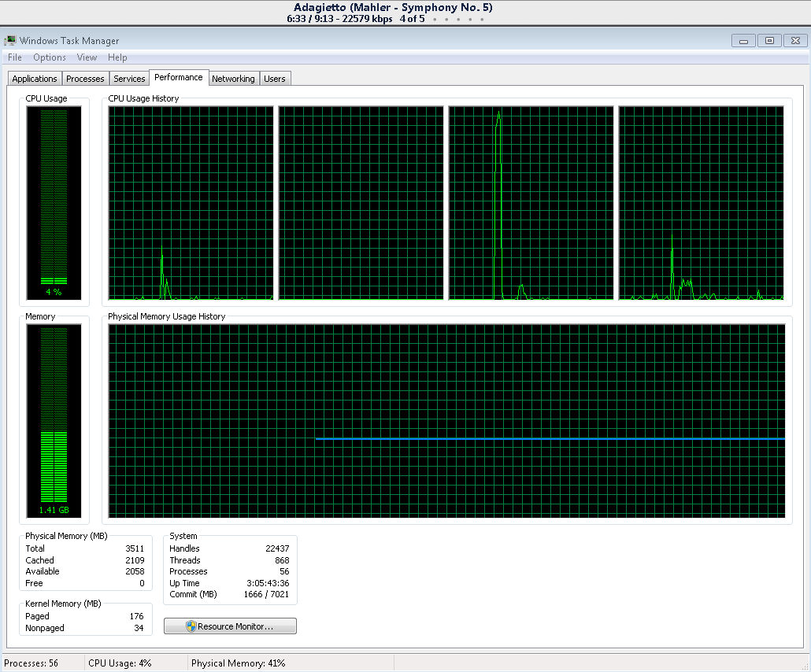Click the 'Adagietto (Mahler - Symphony No. 5)' track title
811x672 pixels.
click(x=393, y=7)
